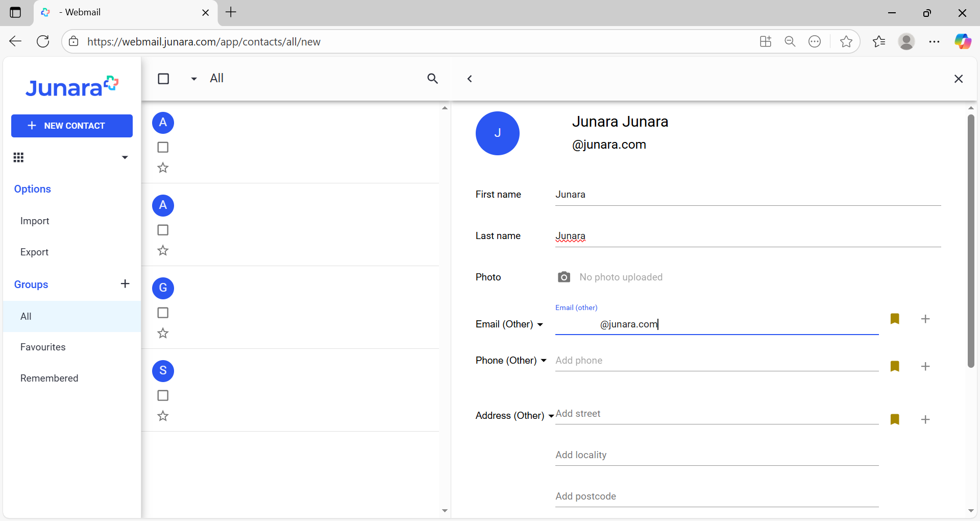This screenshot has height=521, width=980.
Task: View site information lock icon
Action: click(74, 41)
